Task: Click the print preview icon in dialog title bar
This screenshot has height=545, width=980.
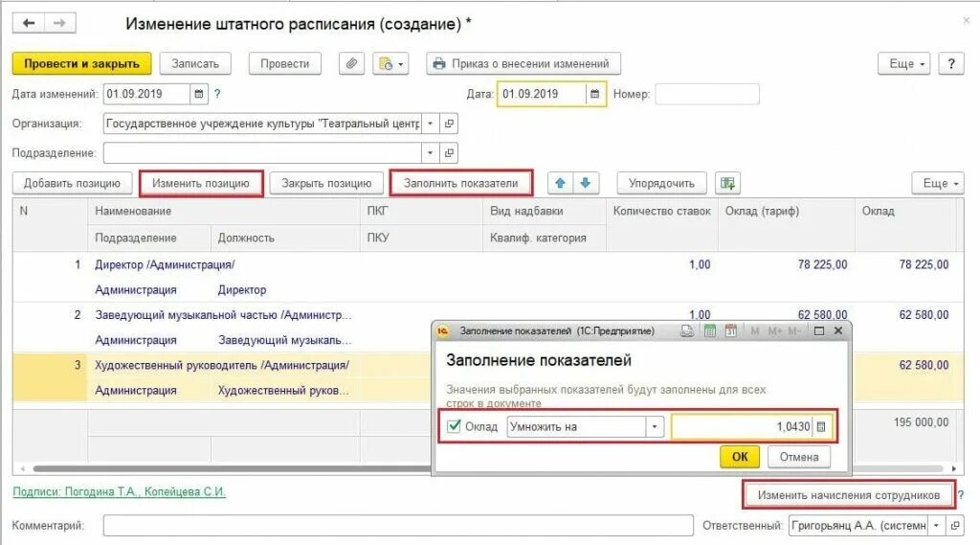Action: (687, 331)
